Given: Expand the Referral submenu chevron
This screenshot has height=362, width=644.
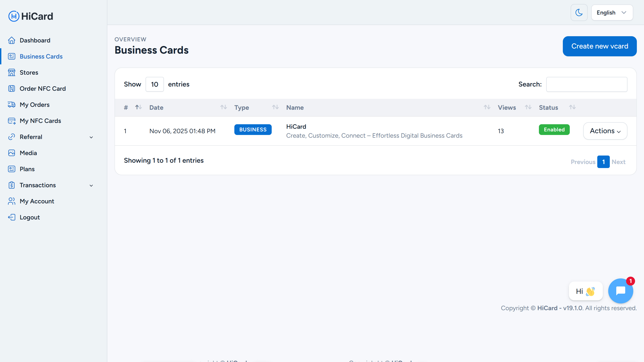Looking at the screenshot, I should click(91, 137).
